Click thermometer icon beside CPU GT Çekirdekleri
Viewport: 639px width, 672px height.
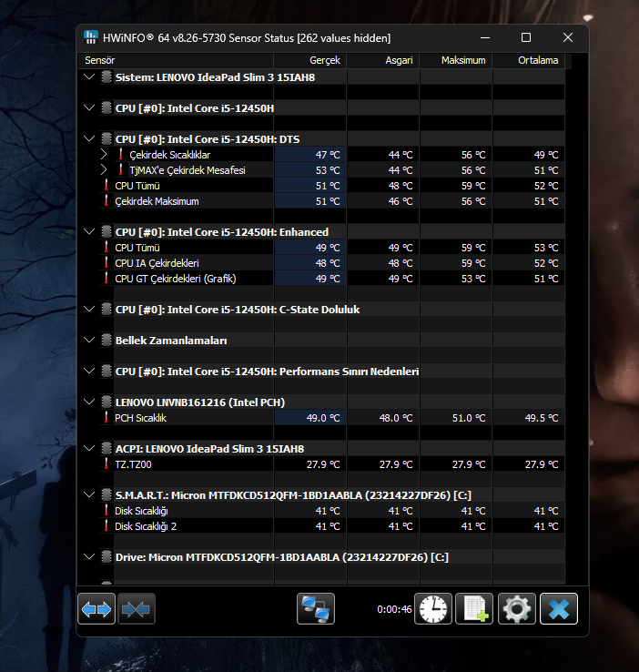click(106, 278)
